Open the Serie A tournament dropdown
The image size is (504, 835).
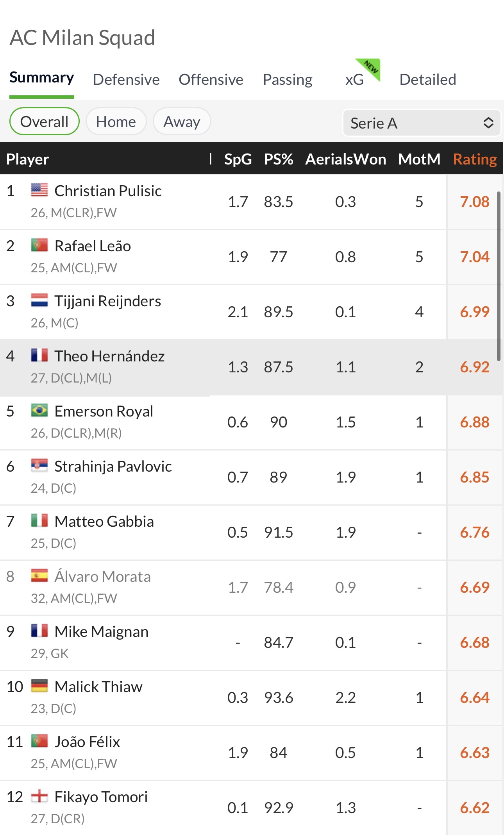coord(421,123)
